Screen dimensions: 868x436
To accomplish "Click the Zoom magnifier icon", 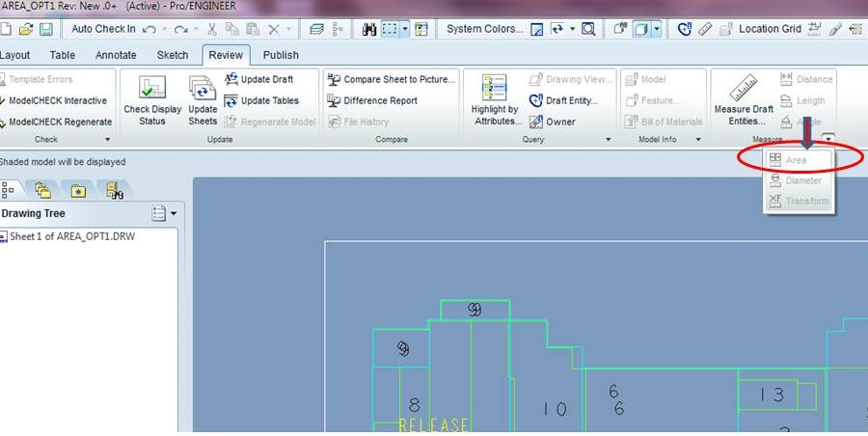I will [x=588, y=29].
